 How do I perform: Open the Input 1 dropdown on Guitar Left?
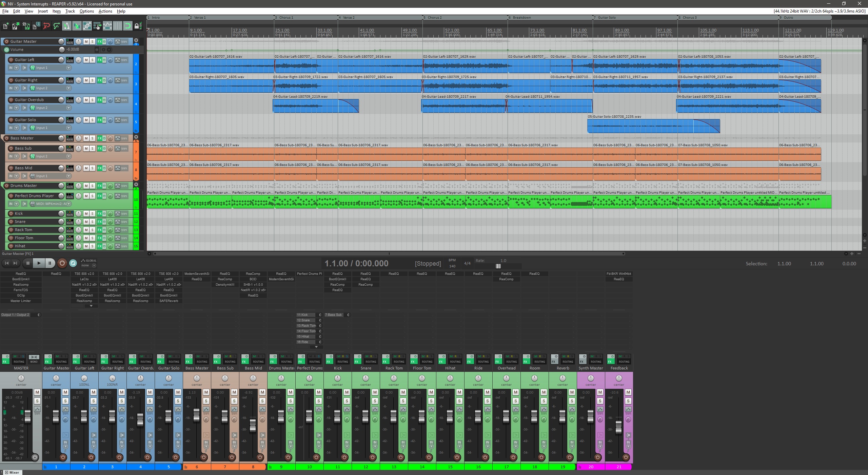pyautogui.click(x=68, y=68)
